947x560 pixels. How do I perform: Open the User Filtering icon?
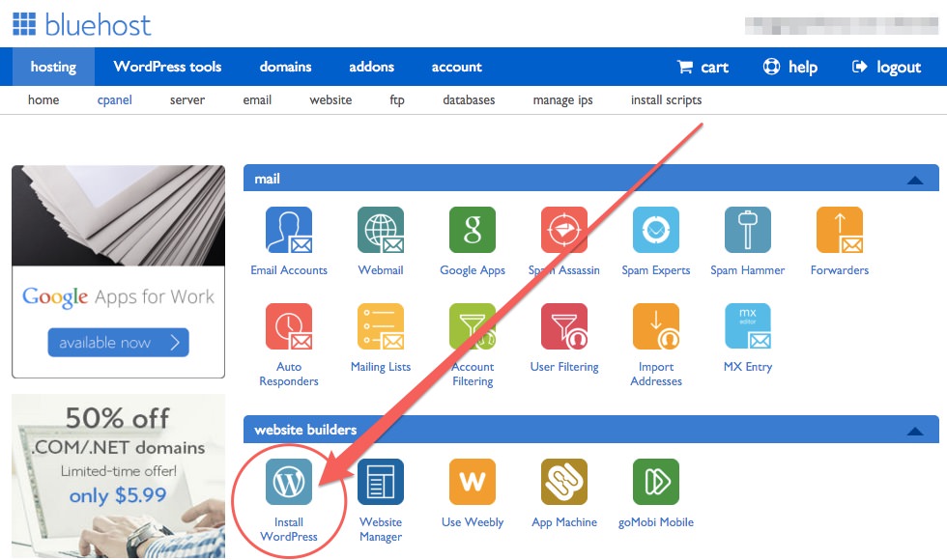pos(564,326)
